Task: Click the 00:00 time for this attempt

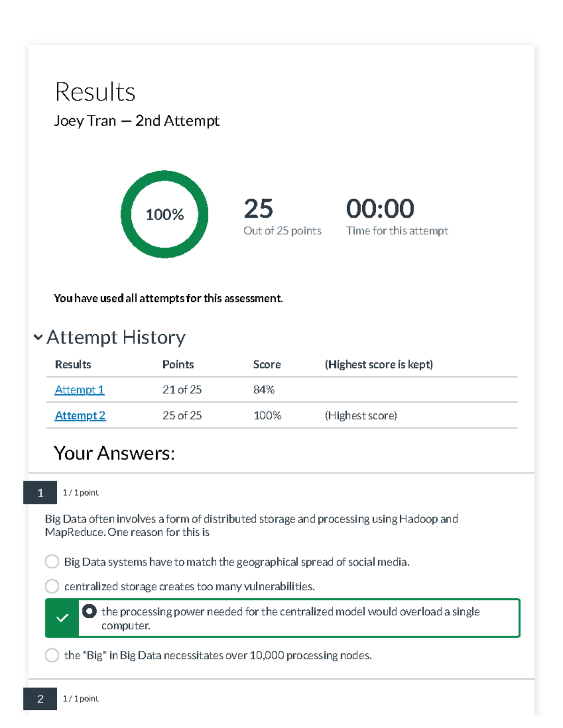Action: pyautogui.click(x=380, y=209)
